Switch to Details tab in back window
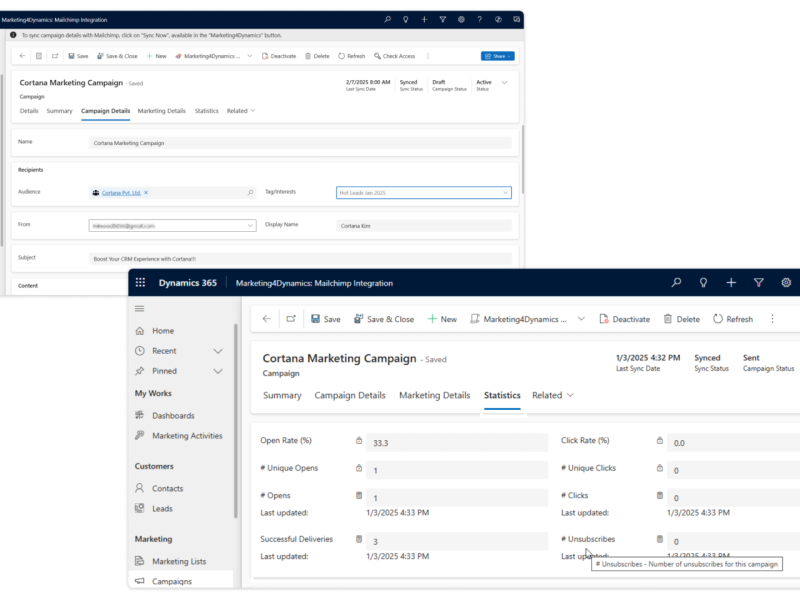This screenshot has height=600, width=800. (29, 111)
